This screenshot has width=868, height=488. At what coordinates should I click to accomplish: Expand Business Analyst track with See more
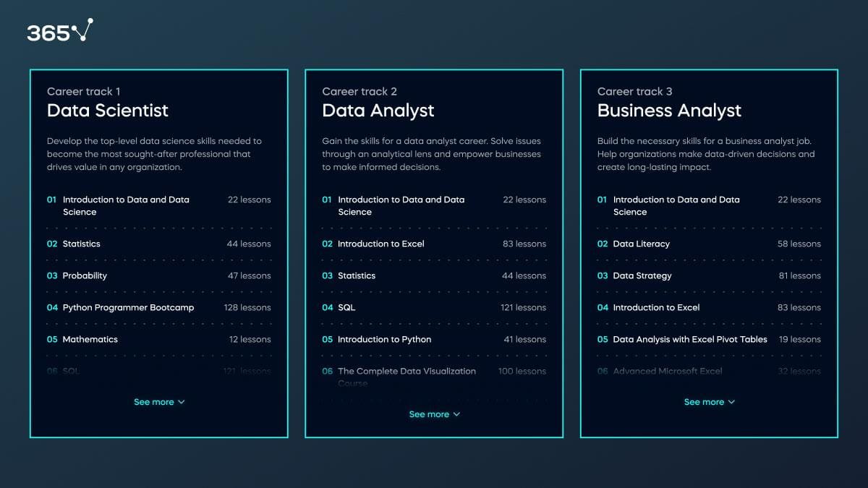click(x=710, y=402)
